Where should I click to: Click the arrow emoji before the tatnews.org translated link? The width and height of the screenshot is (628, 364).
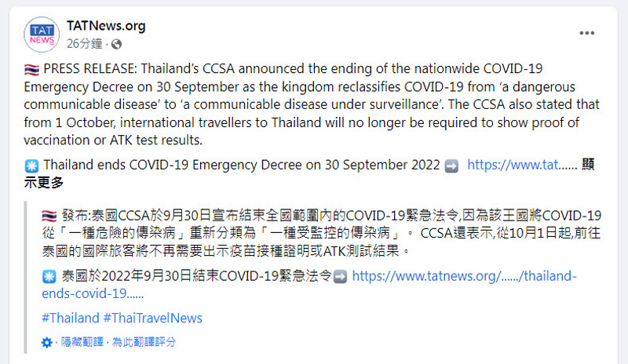pyautogui.click(x=341, y=277)
